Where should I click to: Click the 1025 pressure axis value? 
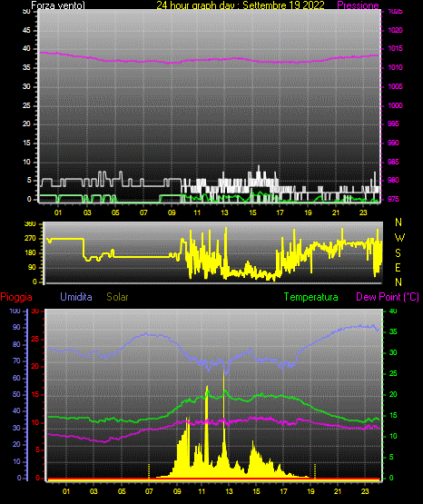point(395,12)
